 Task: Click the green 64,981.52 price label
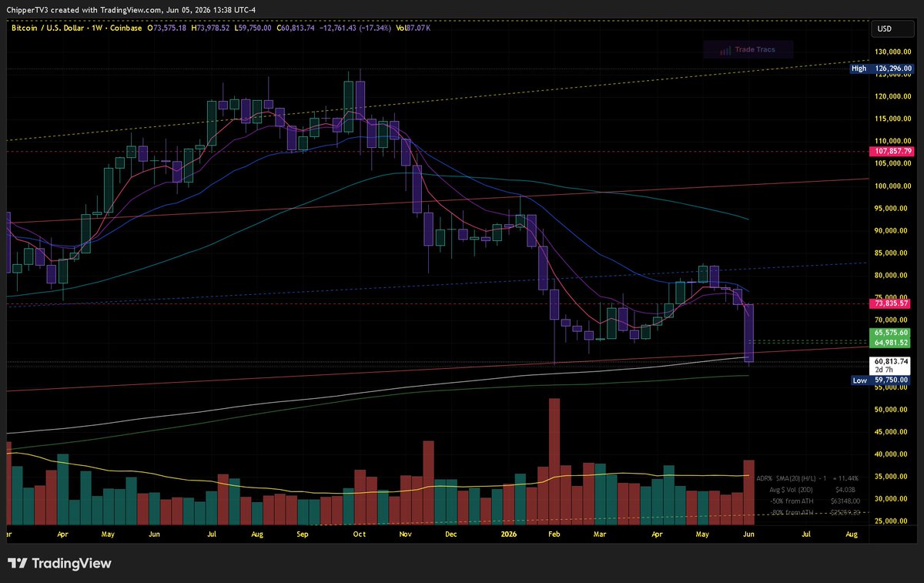tap(891, 342)
